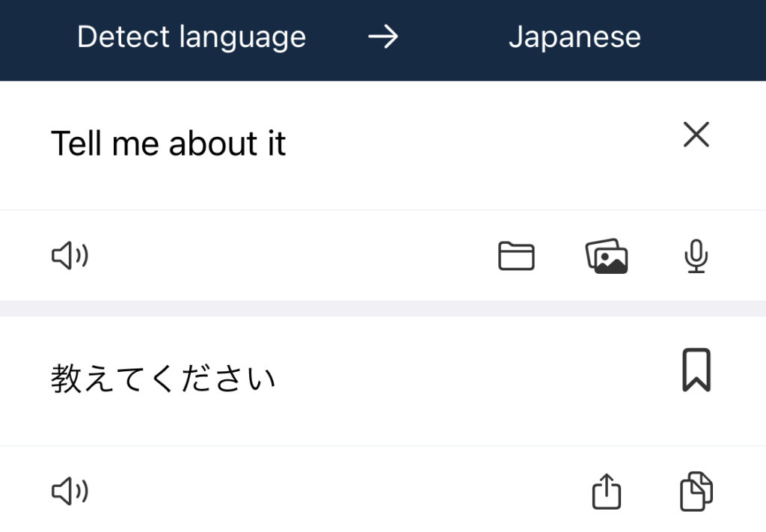Open the photo gallery image translation
Screen dimensions: 766x532
(x=606, y=257)
